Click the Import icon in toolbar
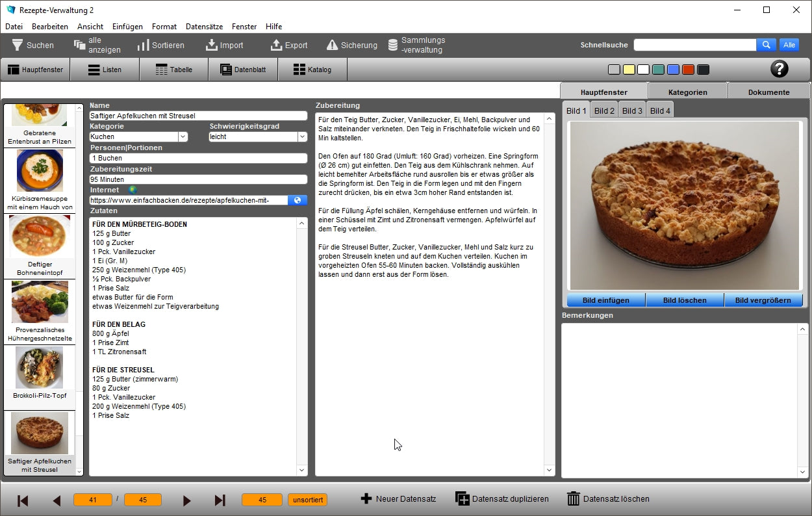Screen dimensions: 812x516 [x=212, y=45]
